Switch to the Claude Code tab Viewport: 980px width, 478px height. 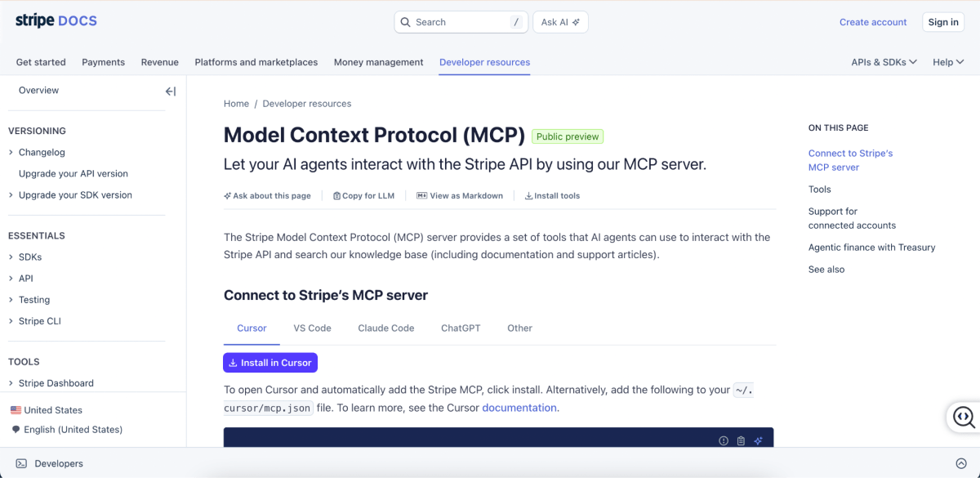(x=386, y=328)
